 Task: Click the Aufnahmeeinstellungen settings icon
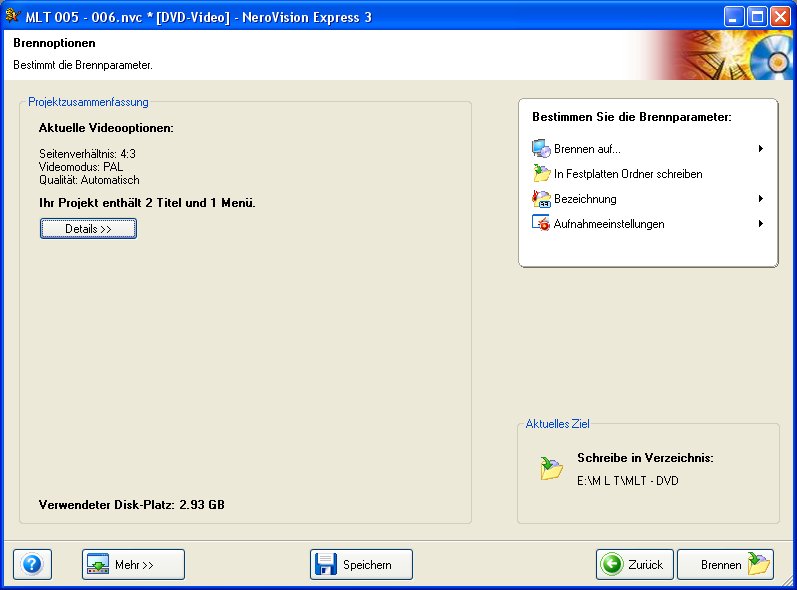(541, 224)
